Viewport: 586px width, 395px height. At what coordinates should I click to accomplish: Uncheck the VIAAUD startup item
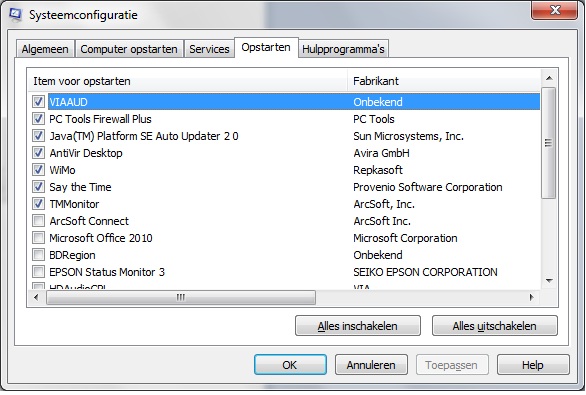[38, 102]
